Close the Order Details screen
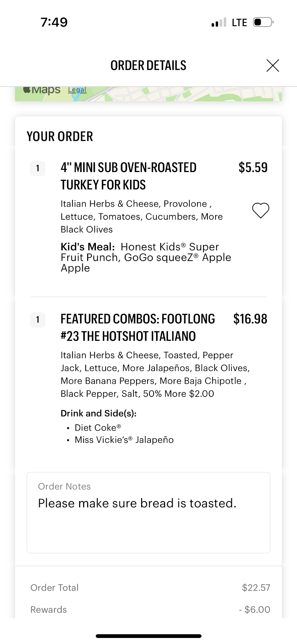Screen dimensions: 297x644 273,65
